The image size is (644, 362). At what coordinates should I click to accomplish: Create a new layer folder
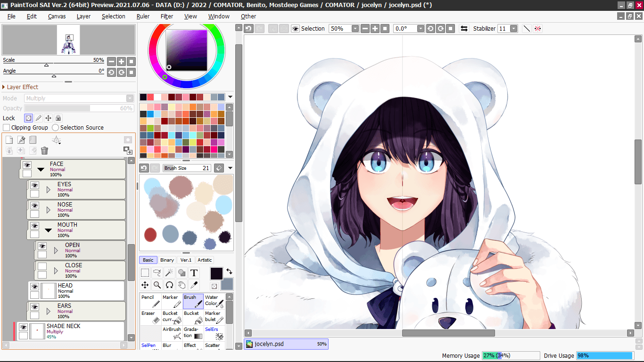(x=33, y=140)
